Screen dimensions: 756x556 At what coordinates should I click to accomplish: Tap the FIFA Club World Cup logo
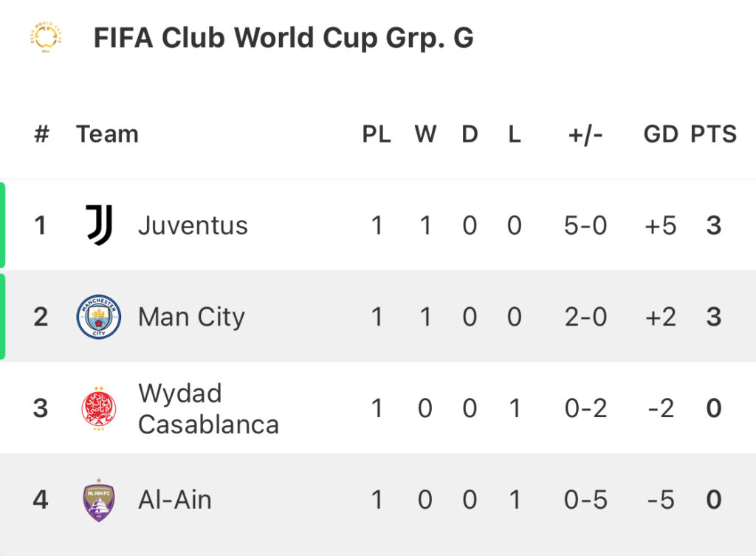(46, 37)
